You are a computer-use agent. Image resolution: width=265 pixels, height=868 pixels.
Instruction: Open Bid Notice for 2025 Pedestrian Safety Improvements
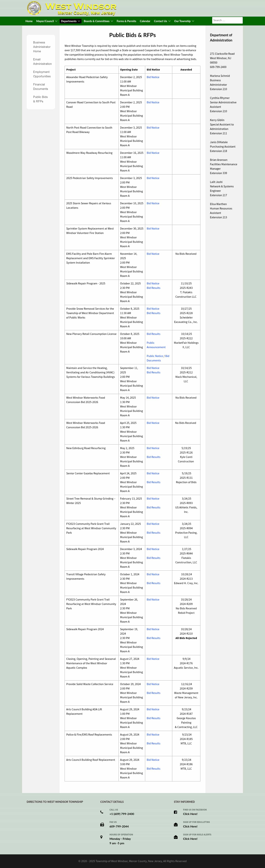153,178
